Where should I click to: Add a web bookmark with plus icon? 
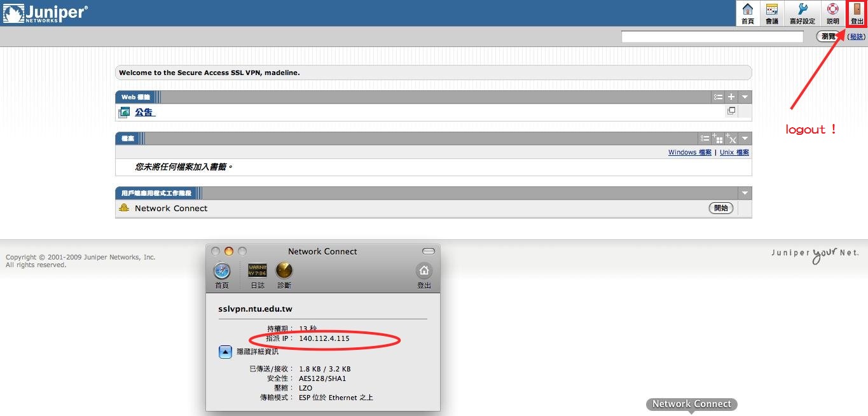(x=731, y=97)
